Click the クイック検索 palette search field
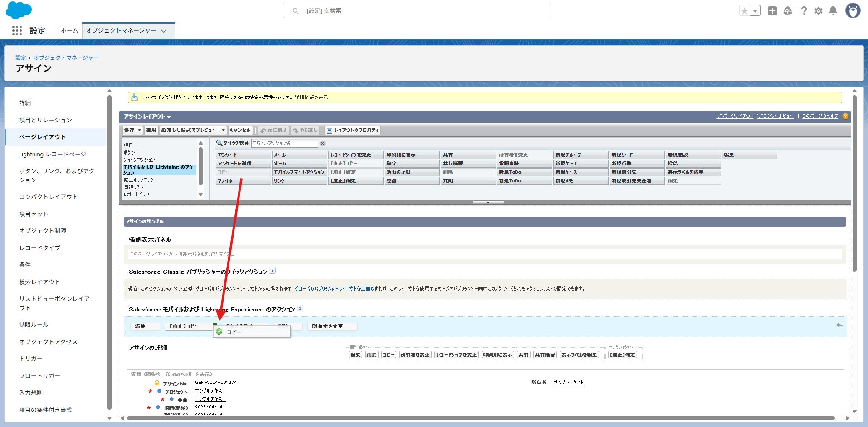 285,143
